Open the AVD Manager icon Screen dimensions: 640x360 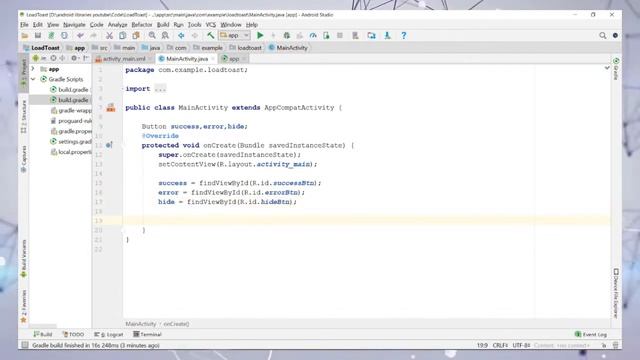coord(356,36)
